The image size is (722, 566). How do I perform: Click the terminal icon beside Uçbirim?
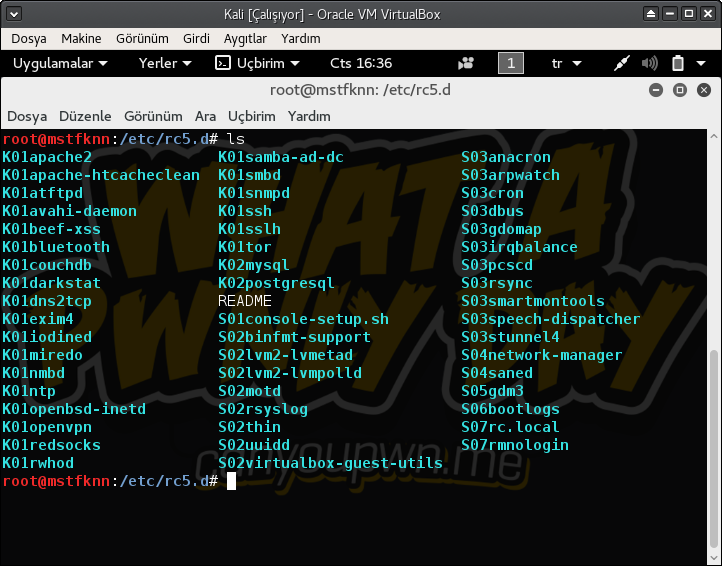pos(223,63)
